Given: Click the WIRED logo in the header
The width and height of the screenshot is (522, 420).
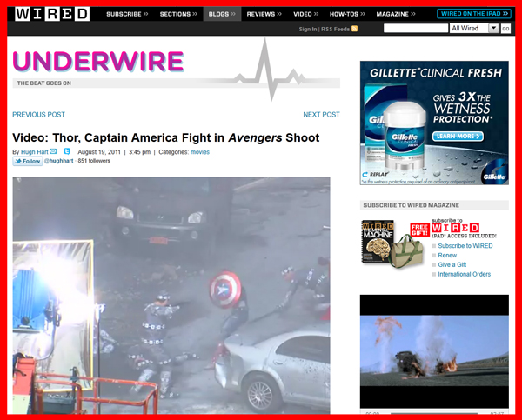Looking at the screenshot, I should point(52,14).
